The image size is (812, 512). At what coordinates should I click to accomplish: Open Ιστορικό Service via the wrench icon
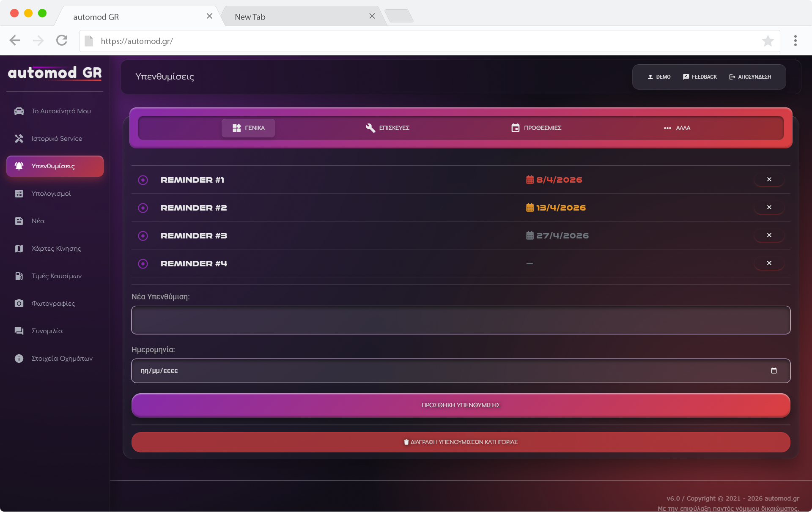coord(19,139)
